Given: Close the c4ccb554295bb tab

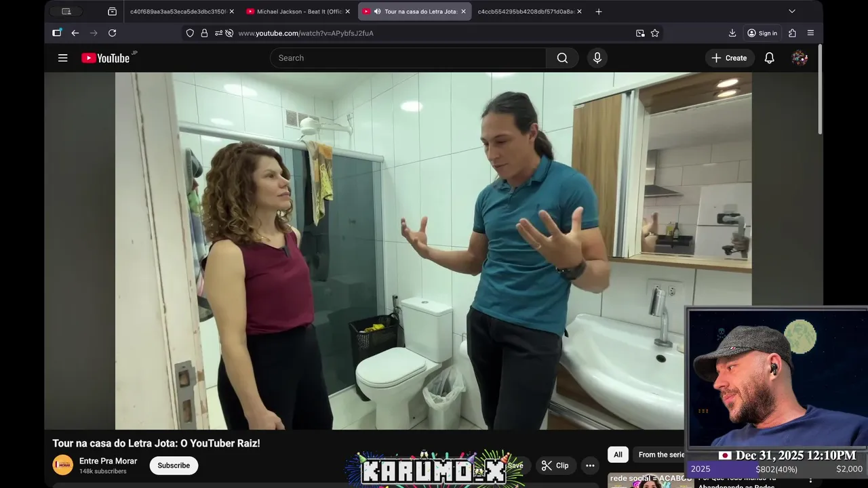Looking at the screenshot, I should click(579, 12).
